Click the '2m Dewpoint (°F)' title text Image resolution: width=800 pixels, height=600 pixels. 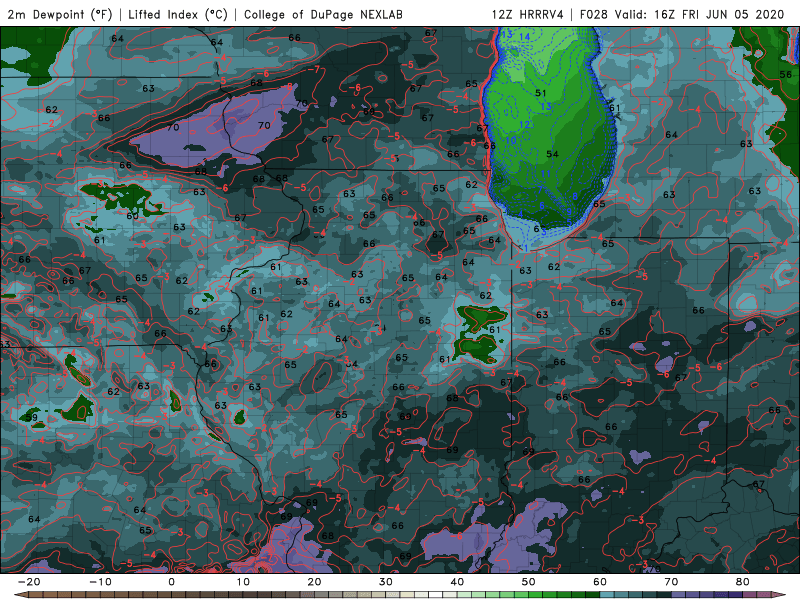click(60, 14)
